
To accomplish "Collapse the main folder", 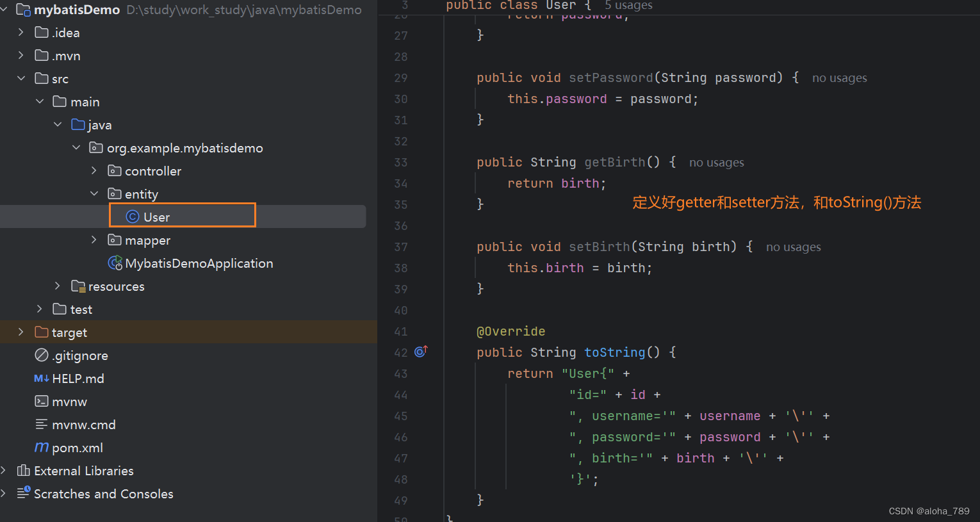I will tap(40, 101).
